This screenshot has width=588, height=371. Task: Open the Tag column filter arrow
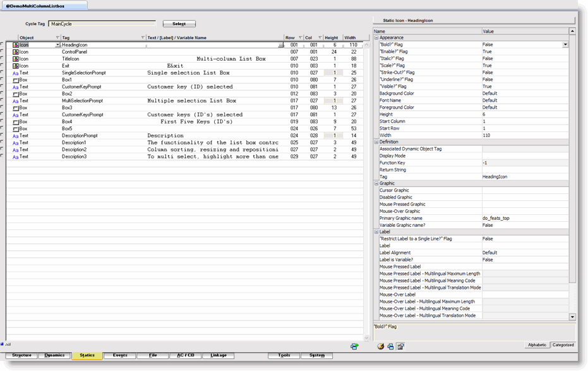tap(143, 37)
